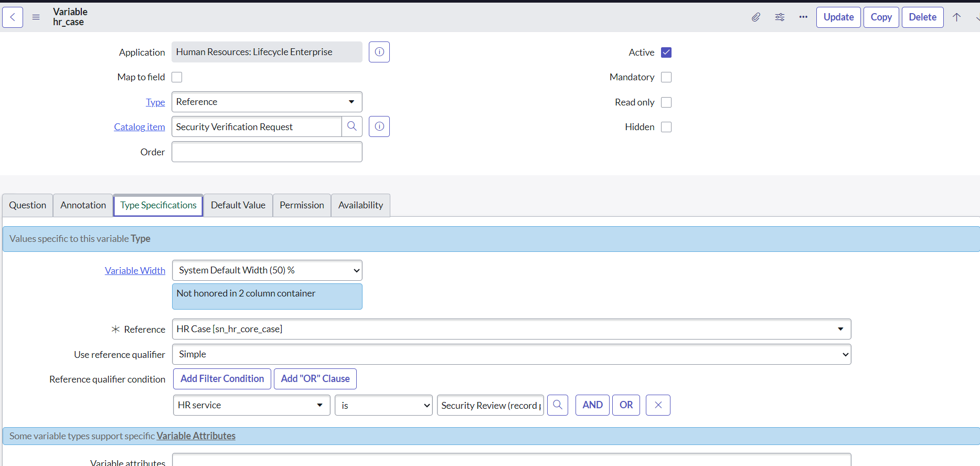980x466 pixels.
Task: Click the Catalog item text field
Action: click(x=257, y=126)
